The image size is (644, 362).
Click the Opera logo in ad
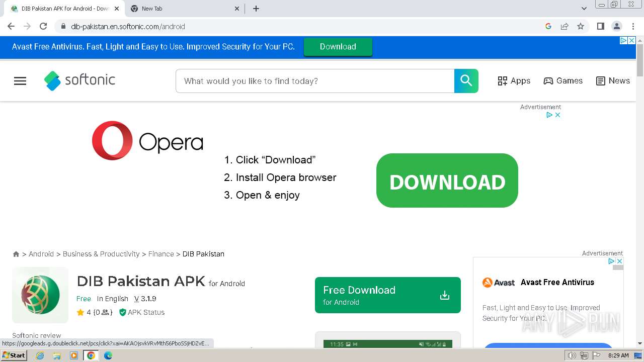point(147,141)
